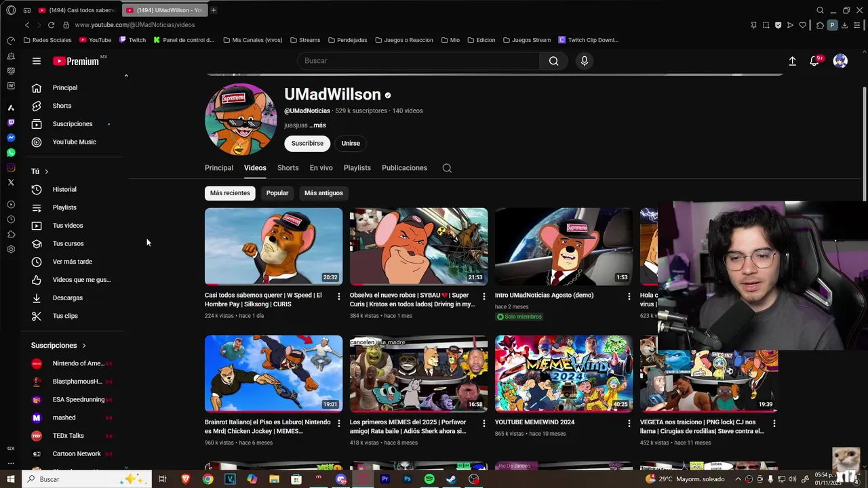Open Instagram in the Opera sidebar
The image size is (868, 488).
pos(11,167)
